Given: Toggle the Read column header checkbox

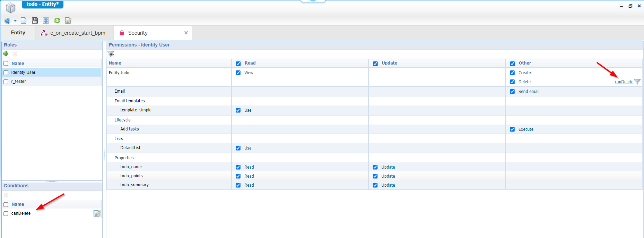Looking at the screenshot, I should [238, 63].
